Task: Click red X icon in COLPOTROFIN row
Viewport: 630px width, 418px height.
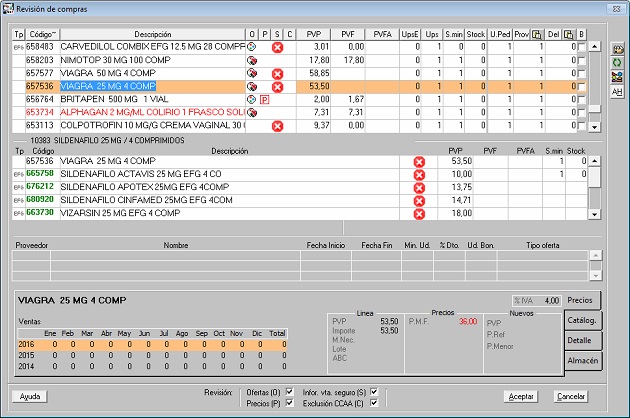Action: (277, 126)
